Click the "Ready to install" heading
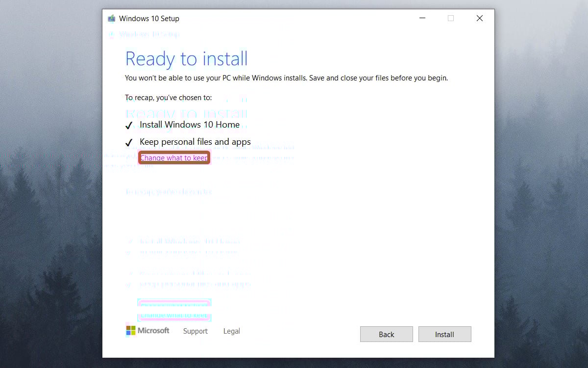588x368 pixels. coord(186,59)
